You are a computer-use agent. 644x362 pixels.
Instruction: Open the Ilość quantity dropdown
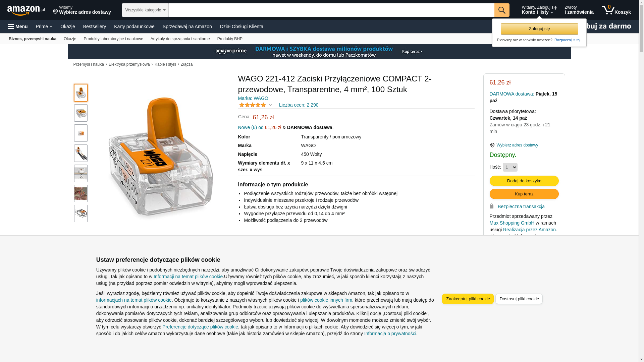coord(510,167)
